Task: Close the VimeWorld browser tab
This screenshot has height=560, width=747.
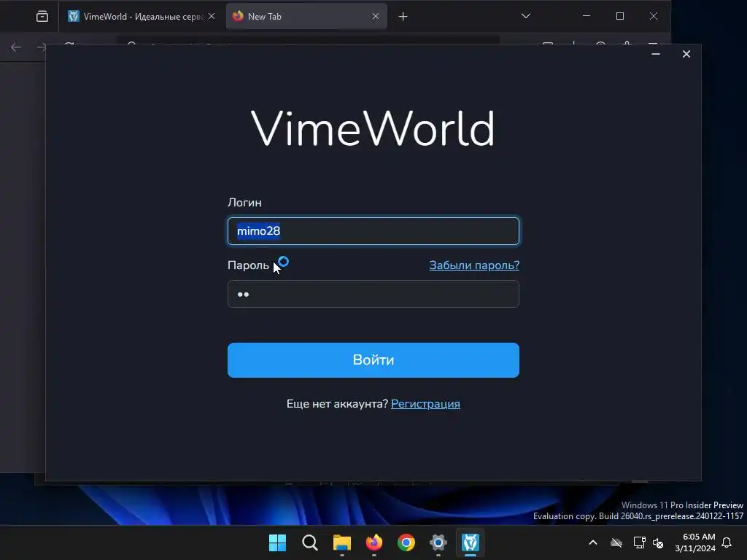Action: pos(212,16)
